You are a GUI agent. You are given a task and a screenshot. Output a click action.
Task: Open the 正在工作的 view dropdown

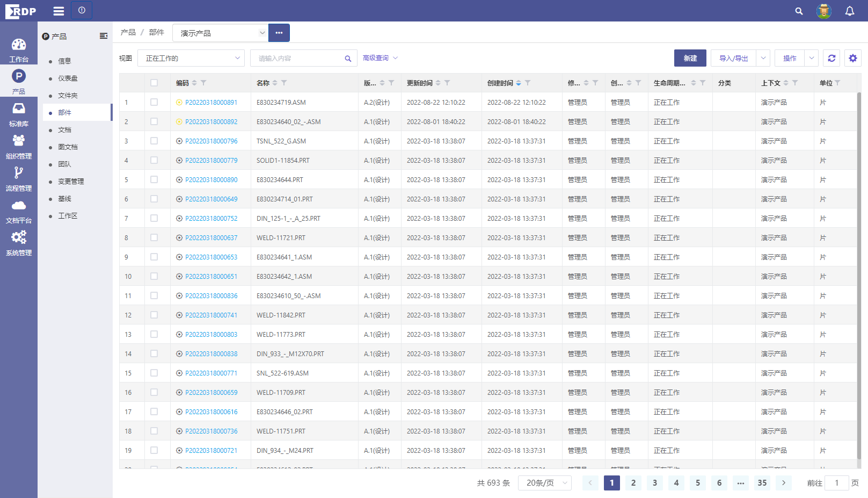click(191, 58)
